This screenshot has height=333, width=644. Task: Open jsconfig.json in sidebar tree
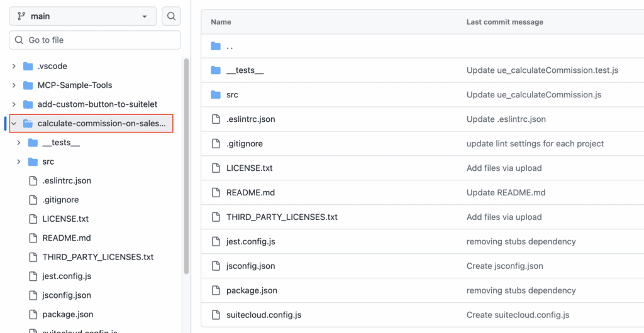pyautogui.click(x=67, y=295)
